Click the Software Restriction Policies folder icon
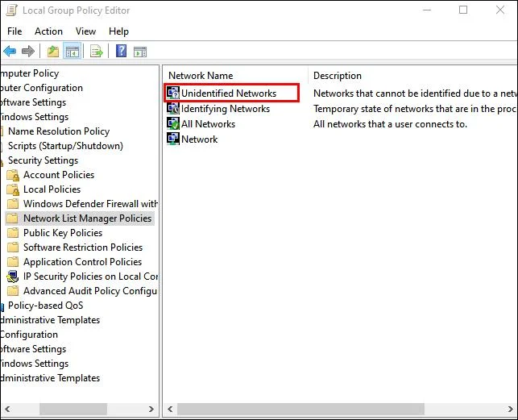Screen dimensions: 518x420 [13, 247]
